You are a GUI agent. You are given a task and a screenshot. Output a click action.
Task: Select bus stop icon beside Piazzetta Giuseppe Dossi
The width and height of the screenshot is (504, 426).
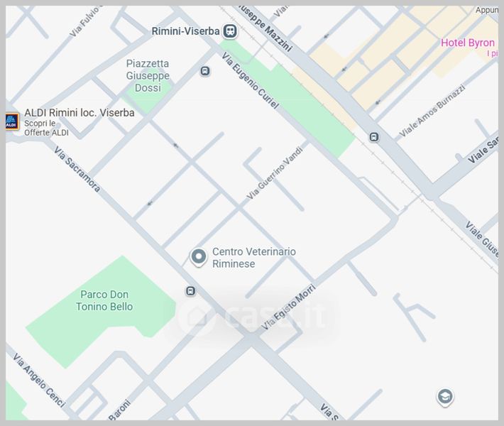(x=205, y=71)
